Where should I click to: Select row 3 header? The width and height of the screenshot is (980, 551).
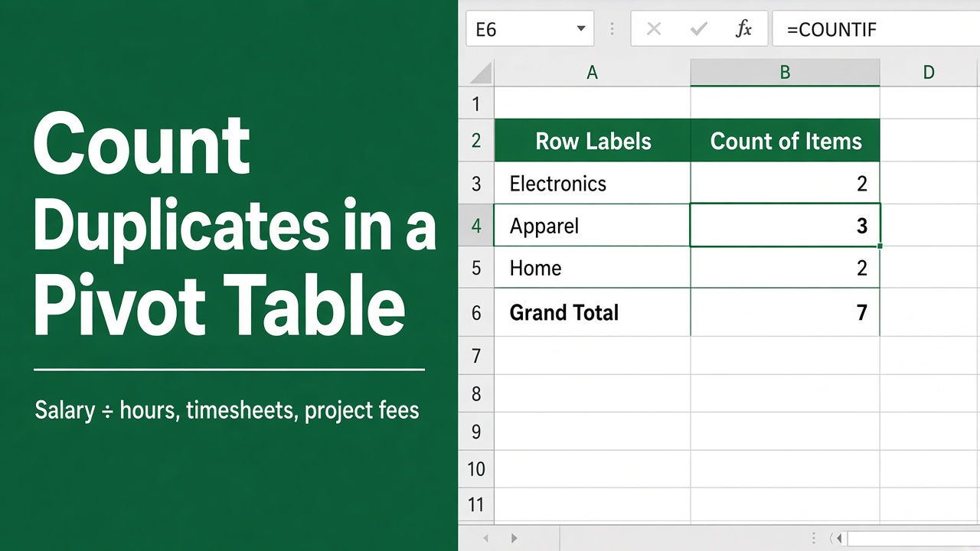pyautogui.click(x=476, y=184)
